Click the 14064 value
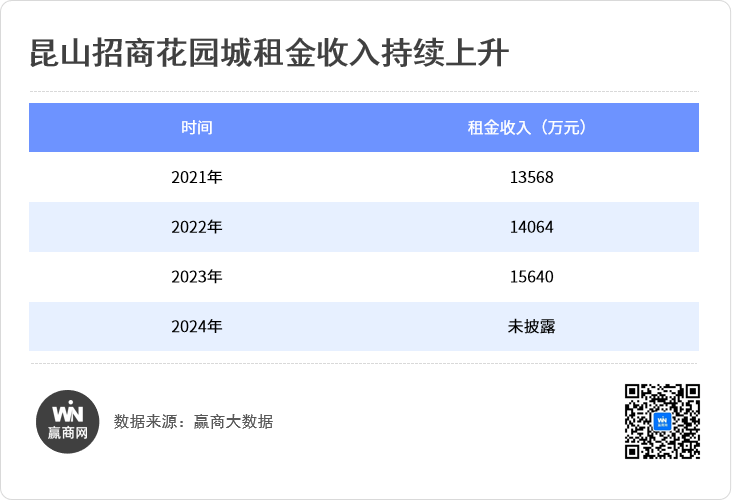732x500 pixels. pos(531,227)
